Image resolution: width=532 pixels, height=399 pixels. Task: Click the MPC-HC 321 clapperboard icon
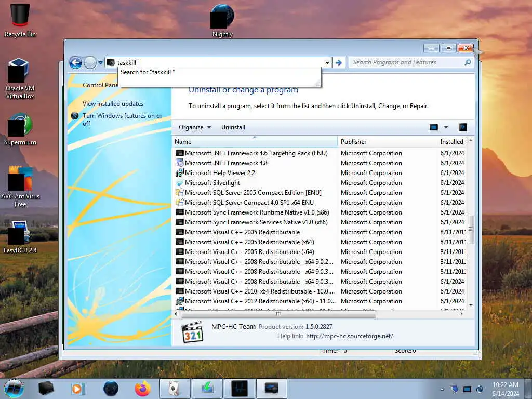click(x=192, y=332)
